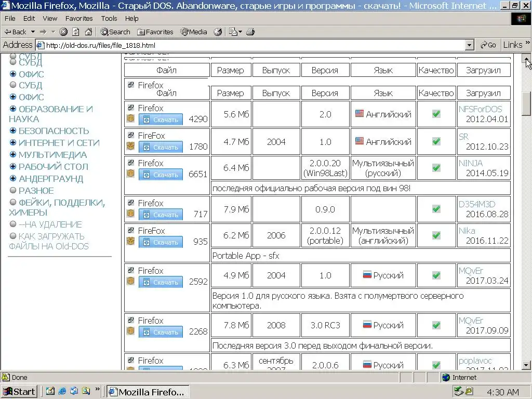This screenshot has width=532, height=399.
Task: Open the Search pane
Action: click(x=115, y=32)
